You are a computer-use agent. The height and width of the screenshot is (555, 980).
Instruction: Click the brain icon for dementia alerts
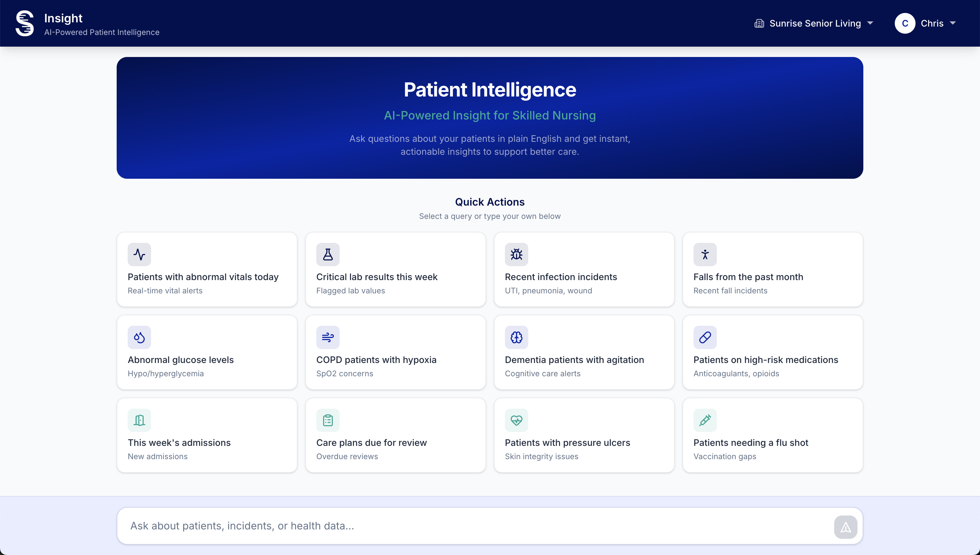pos(516,337)
